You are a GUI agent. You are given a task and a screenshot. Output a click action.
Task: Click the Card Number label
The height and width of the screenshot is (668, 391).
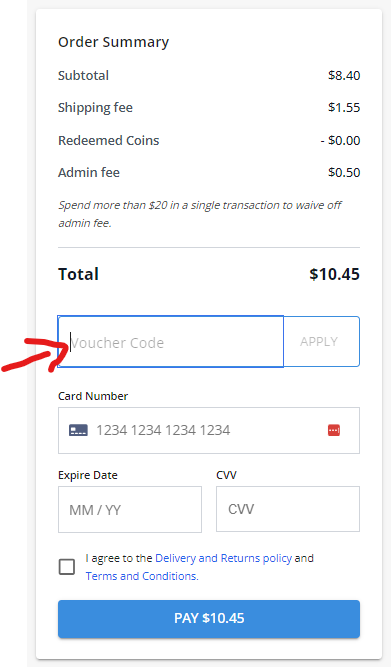pos(93,396)
